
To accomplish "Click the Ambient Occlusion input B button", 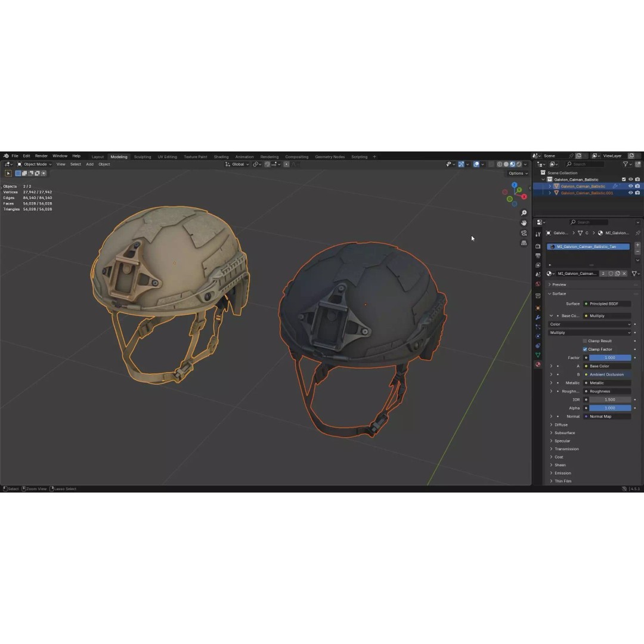I will (607, 374).
